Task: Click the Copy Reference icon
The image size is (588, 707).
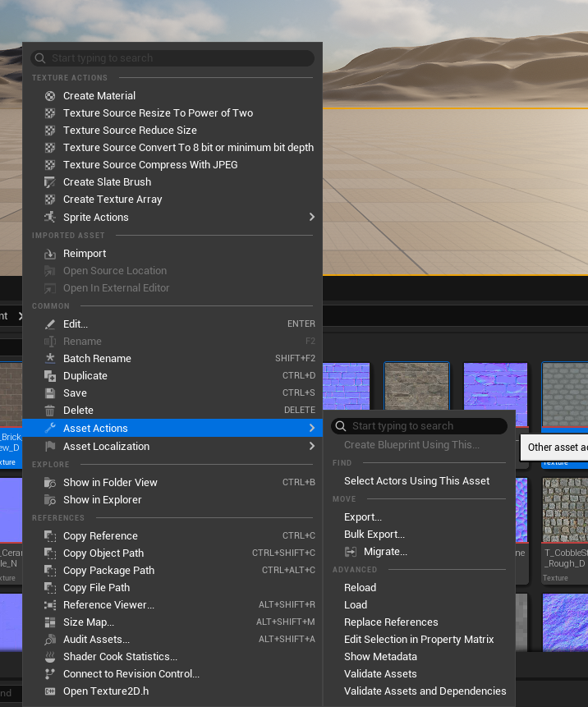Action: (50, 536)
